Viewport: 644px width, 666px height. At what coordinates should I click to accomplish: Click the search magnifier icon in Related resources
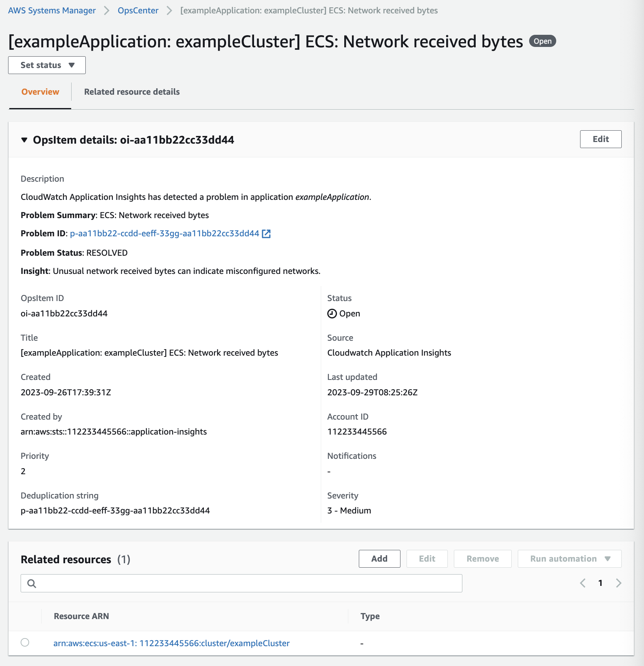[x=32, y=583]
